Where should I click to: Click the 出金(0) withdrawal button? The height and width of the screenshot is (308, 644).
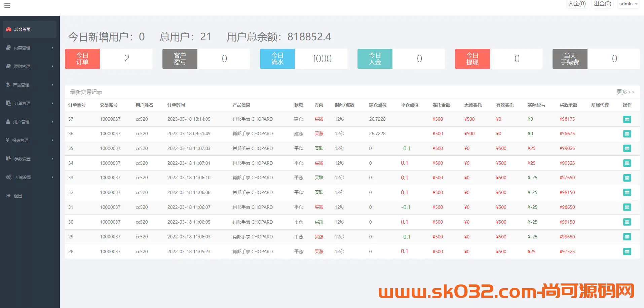coord(603,4)
